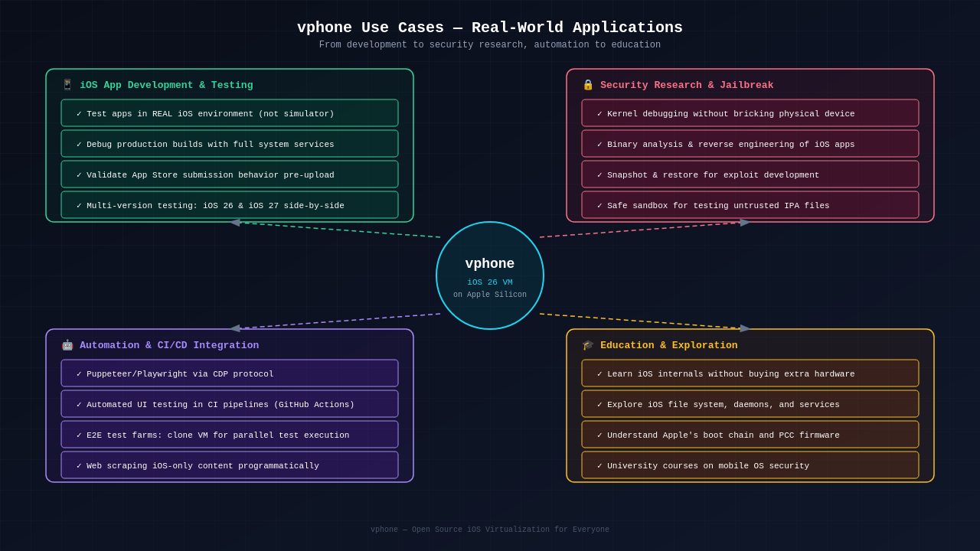980x551 pixels.
Task: Click the graduation cap icon beside Education
Action: click(588, 345)
